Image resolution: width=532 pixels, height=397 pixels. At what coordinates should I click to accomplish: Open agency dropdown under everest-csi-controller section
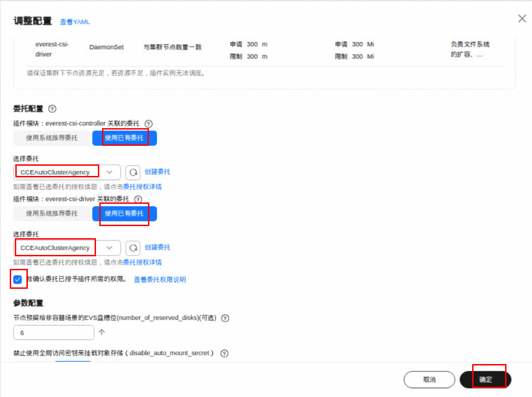67,172
